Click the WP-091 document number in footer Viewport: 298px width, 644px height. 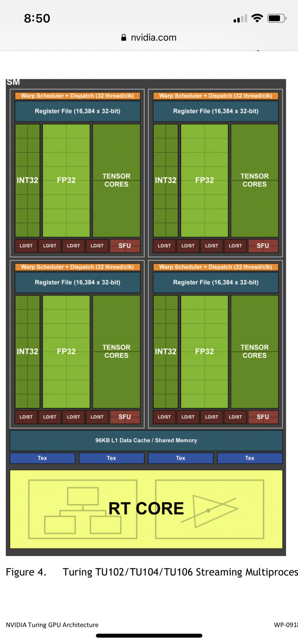click(x=286, y=625)
